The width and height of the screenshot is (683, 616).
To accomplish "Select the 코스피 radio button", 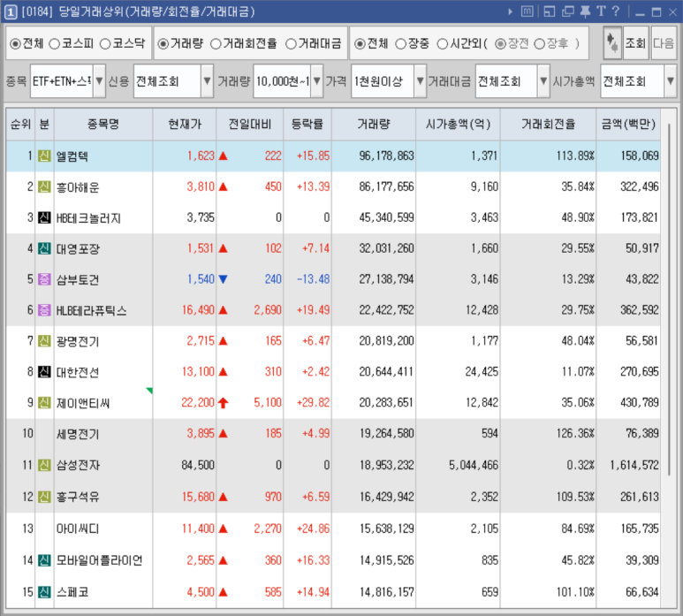I will (55, 43).
